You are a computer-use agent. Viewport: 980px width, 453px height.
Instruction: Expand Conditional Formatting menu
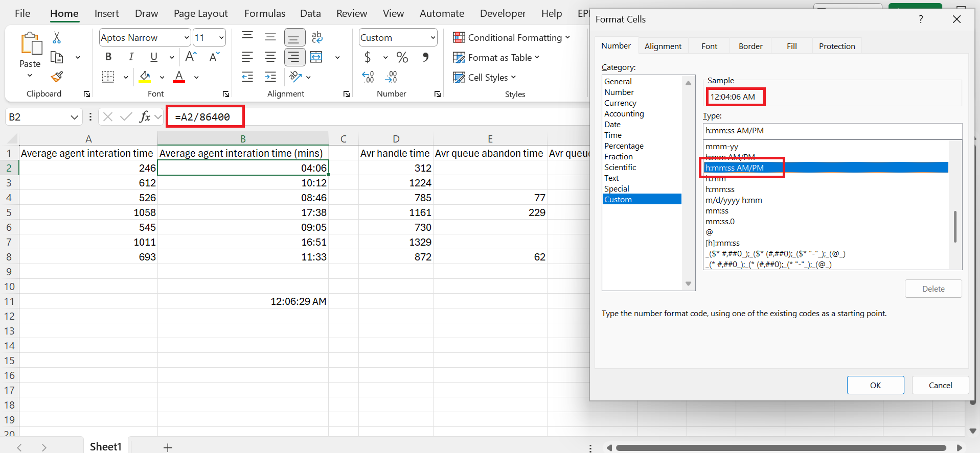(511, 37)
